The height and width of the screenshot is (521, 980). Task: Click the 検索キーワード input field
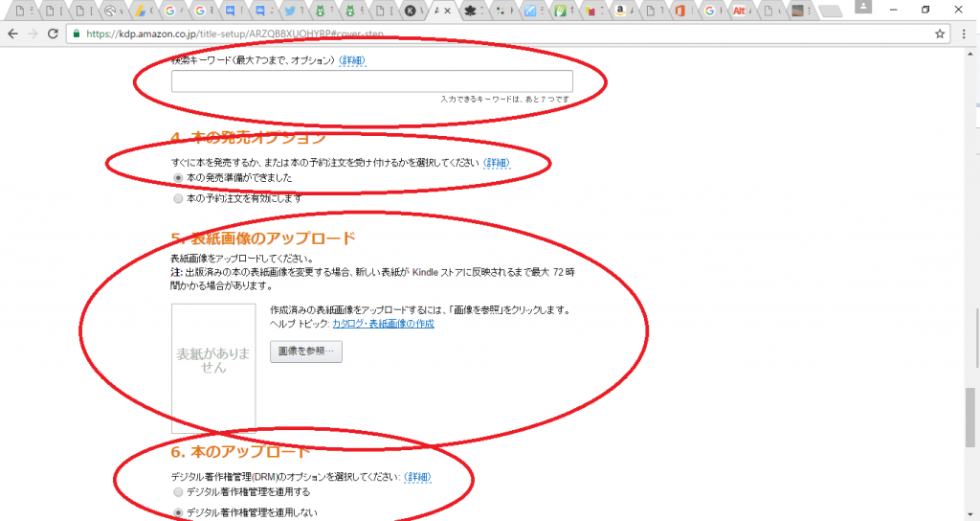tap(372, 81)
